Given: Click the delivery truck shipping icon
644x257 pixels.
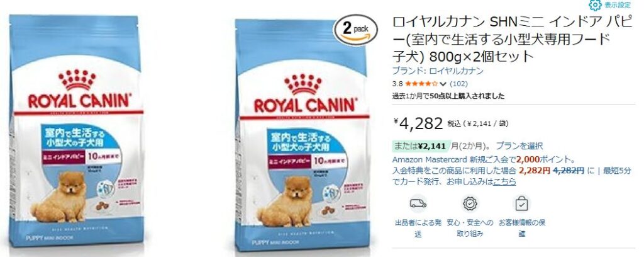Looking at the screenshot, I should click(418, 203).
